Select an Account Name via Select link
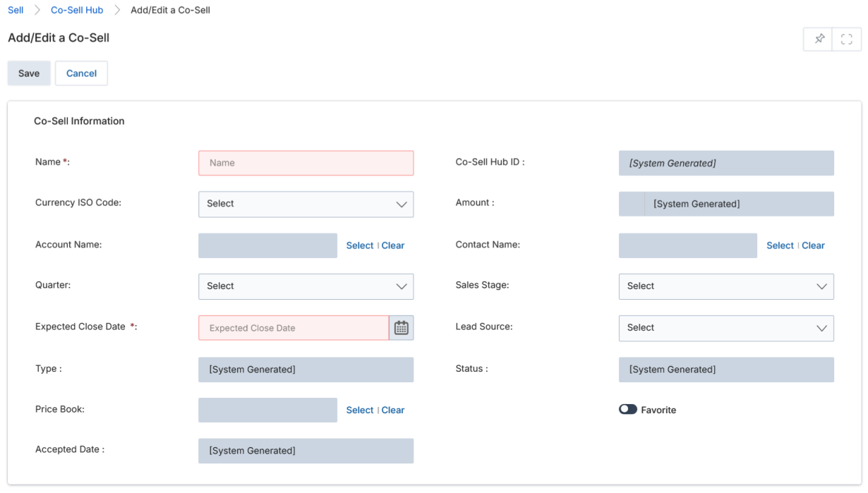 pyautogui.click(x=359, y=245)
